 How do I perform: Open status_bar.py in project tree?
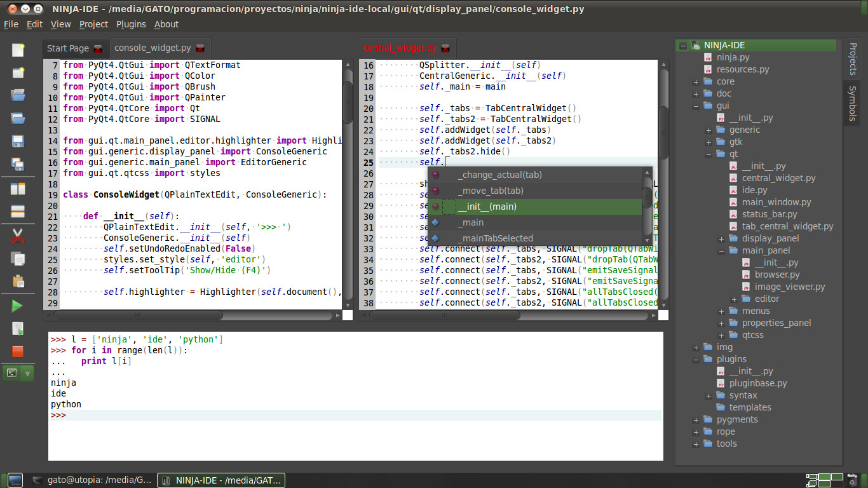[x=770, y=214]
